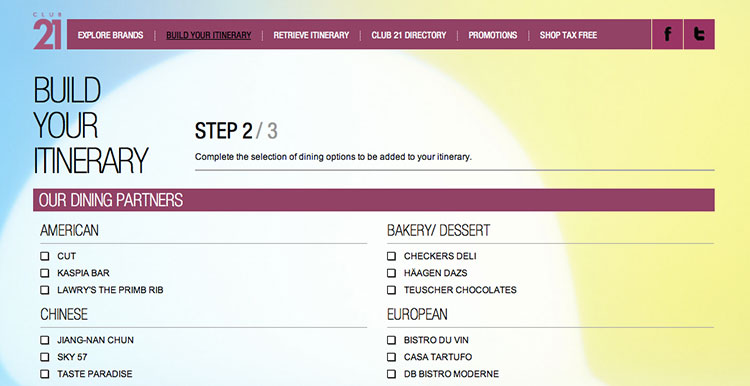Enable the DB Bistro Moderne checkbox
The image size is (750, 386).
[x=391, y=373]
